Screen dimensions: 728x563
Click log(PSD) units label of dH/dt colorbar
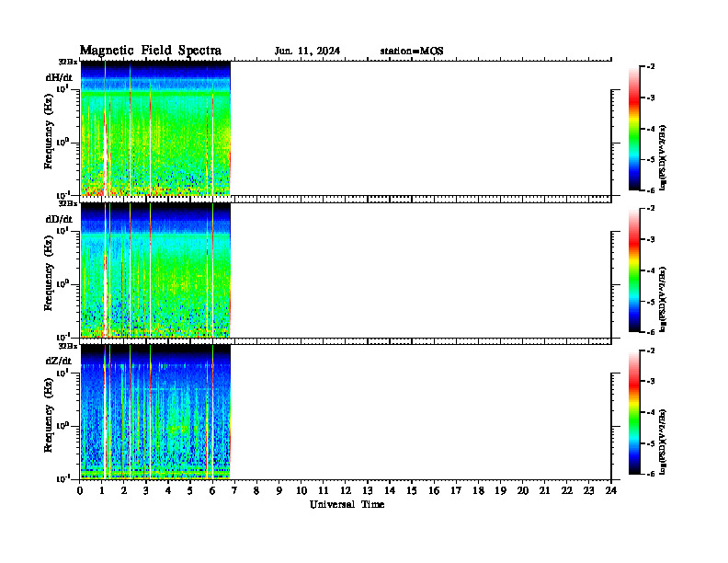(663, 157)
